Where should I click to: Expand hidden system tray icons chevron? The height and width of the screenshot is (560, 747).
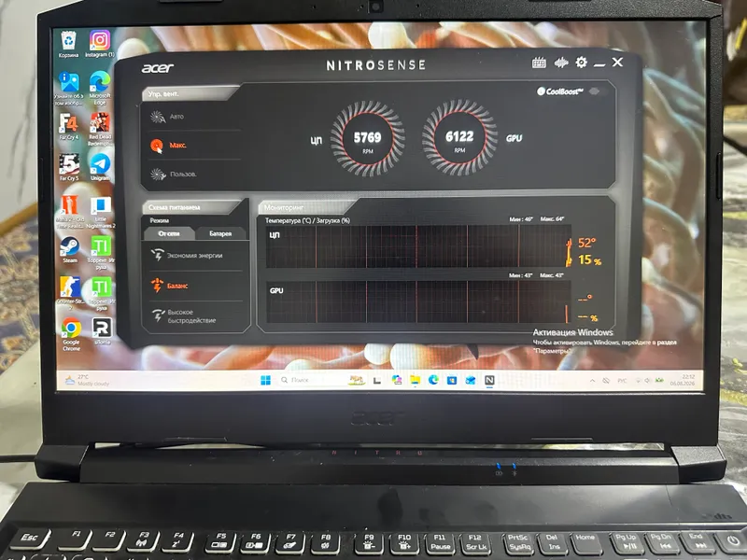tap(592, 381)
